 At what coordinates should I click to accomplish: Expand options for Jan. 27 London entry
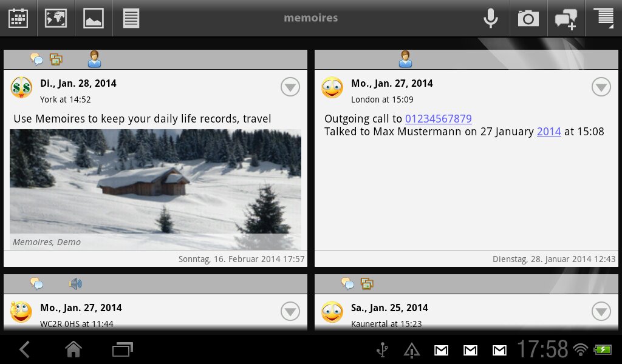pos(601,87)
